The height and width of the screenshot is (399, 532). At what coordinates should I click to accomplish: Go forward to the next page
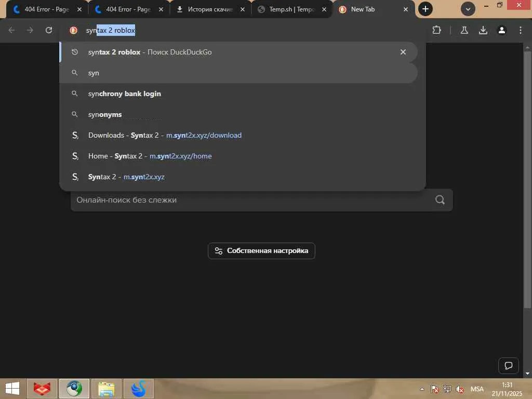(30, 30)
